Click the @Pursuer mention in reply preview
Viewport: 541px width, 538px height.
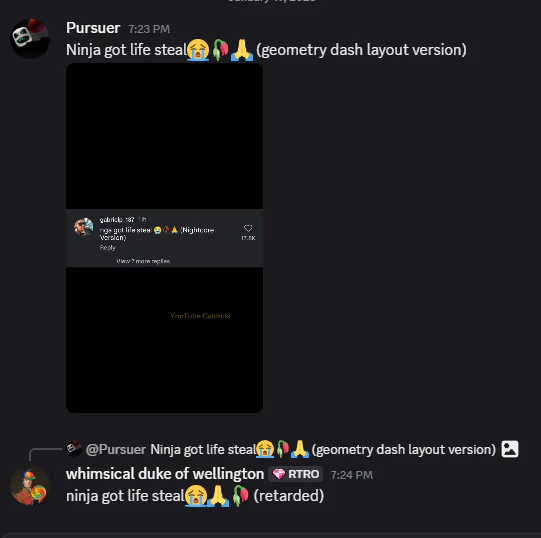pyautogui.click(x=116, y=449)
